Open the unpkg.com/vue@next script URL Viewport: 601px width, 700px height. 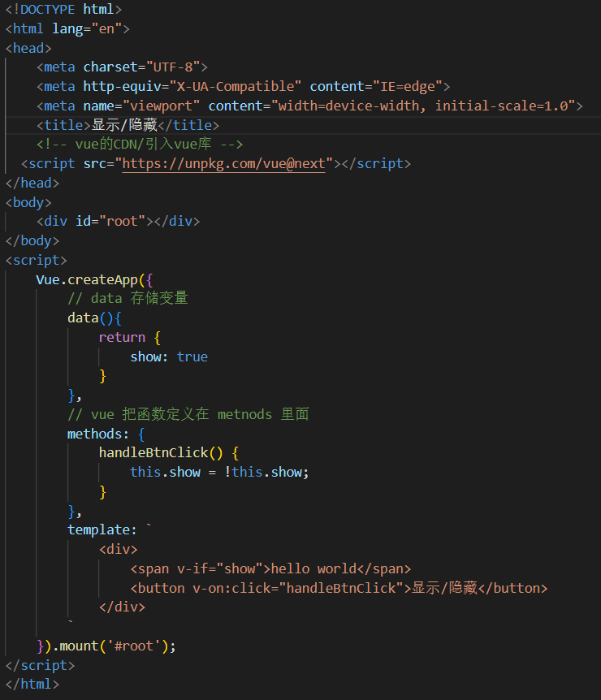(x=223, y=164)
